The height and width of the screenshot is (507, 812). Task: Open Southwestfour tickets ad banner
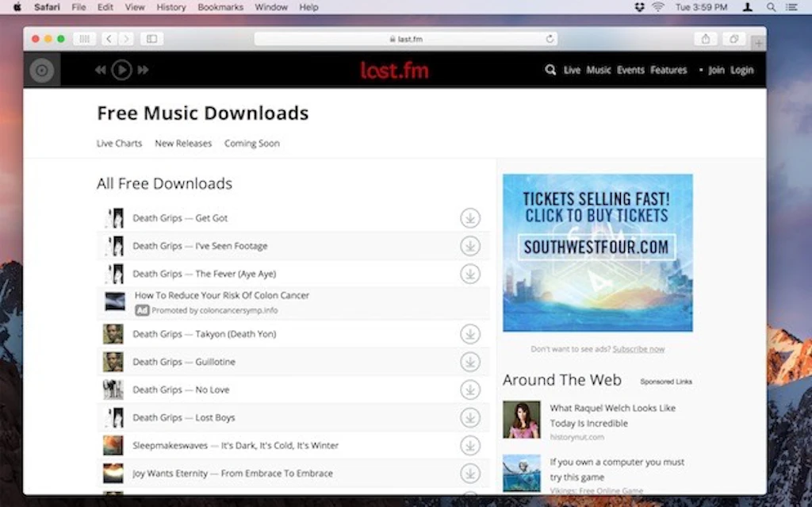pos(598,253)
